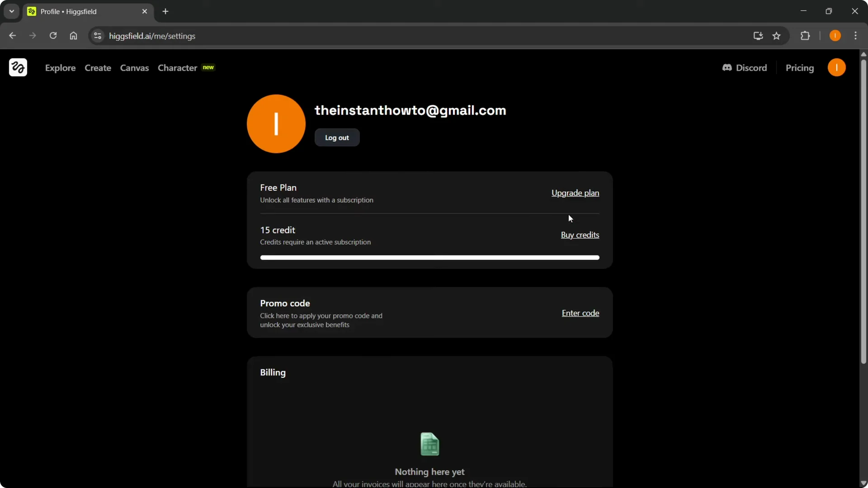Open the Chrome three-dot menu
Viewport: 868px width, 488px height.
tap(856, 36)
